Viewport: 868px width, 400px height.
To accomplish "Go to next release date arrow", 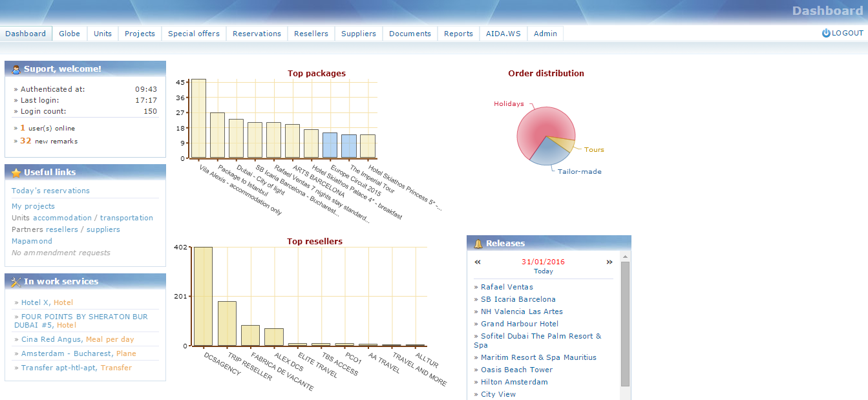I will coord(609,262).
